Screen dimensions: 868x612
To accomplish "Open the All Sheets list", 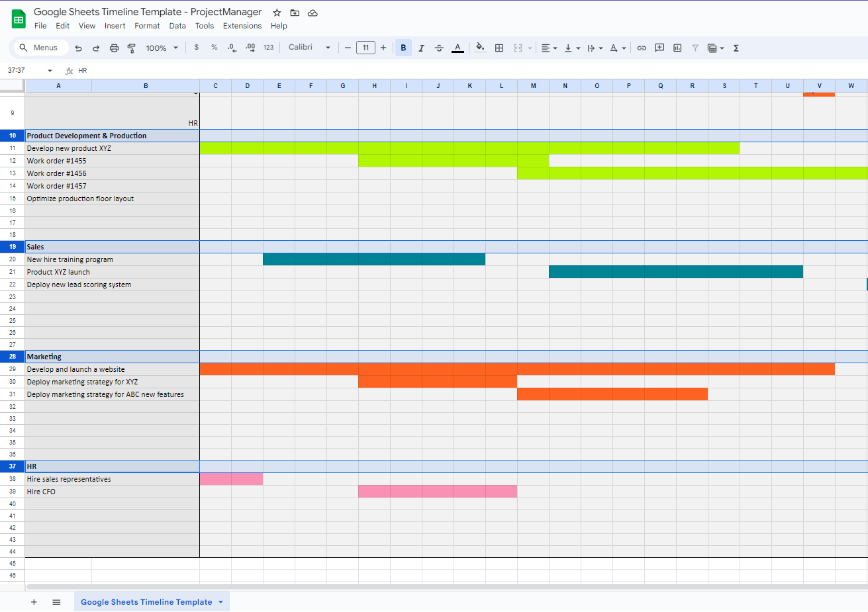I will tap(56, 602).
